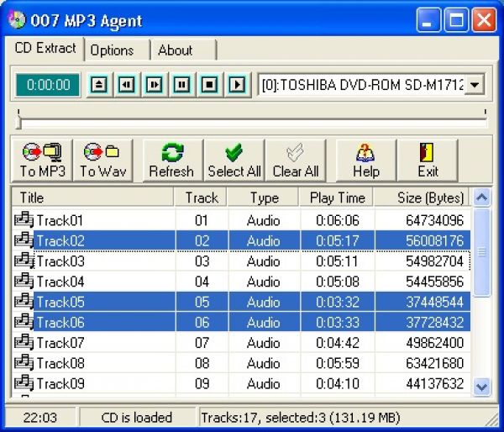Open Help from the toolbar

[x=365, y=160]
